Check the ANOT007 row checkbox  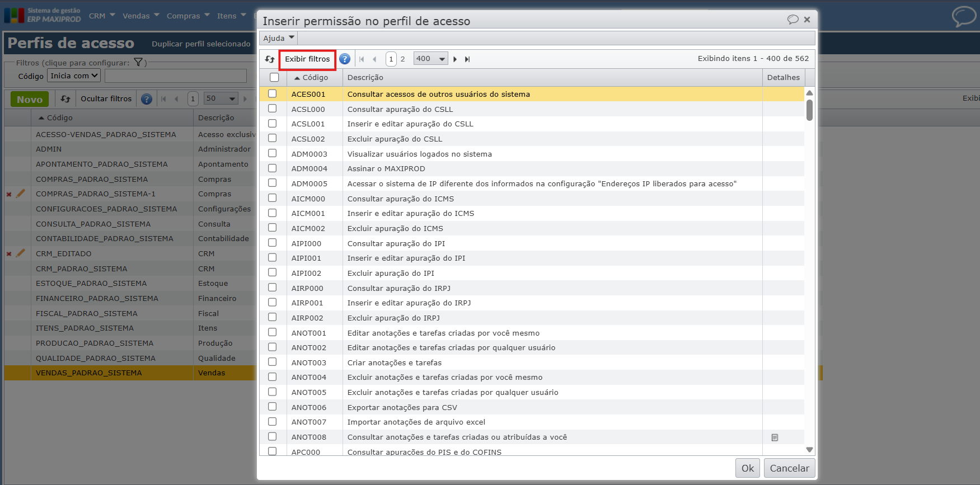[273, 422]
